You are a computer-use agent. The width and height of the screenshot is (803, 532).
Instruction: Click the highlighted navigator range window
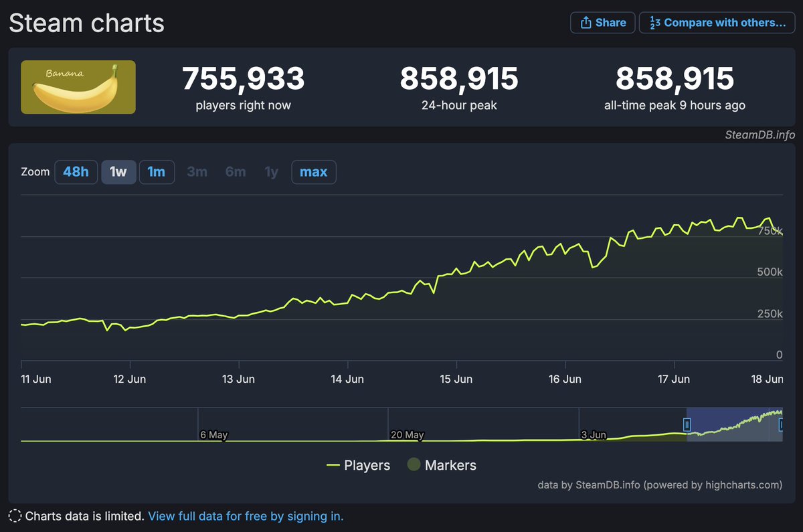tap(734, 424)
